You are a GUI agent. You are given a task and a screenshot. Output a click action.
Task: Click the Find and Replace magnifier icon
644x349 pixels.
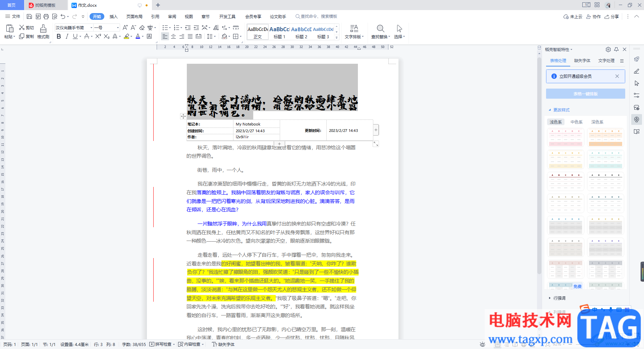[380, 29]
